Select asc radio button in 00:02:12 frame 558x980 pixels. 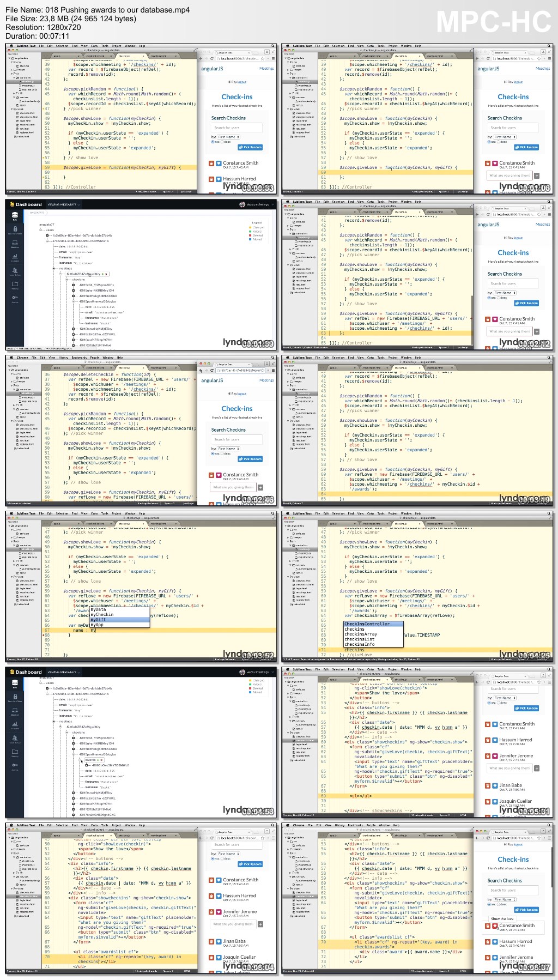[x=489, y=298]
